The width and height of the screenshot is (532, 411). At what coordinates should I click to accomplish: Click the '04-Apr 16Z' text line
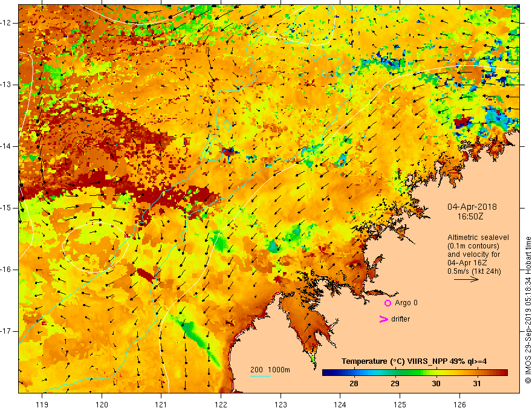pos(467,263)
